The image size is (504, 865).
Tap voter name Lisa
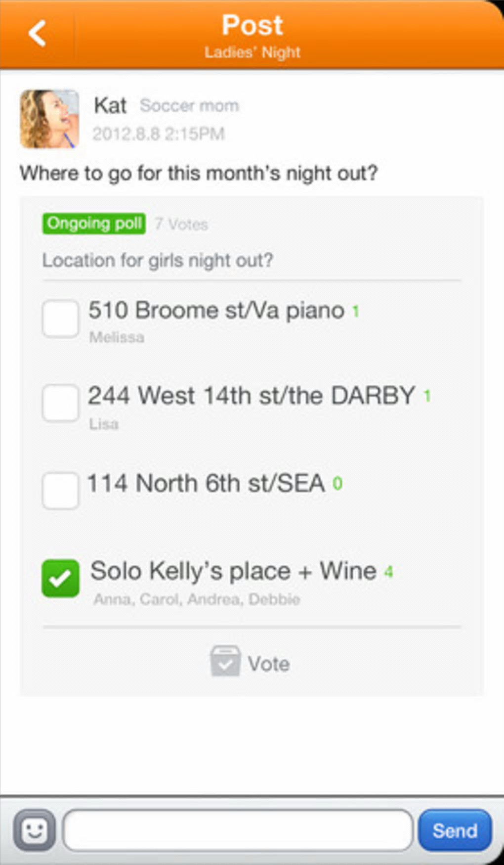tap(104, 424)
